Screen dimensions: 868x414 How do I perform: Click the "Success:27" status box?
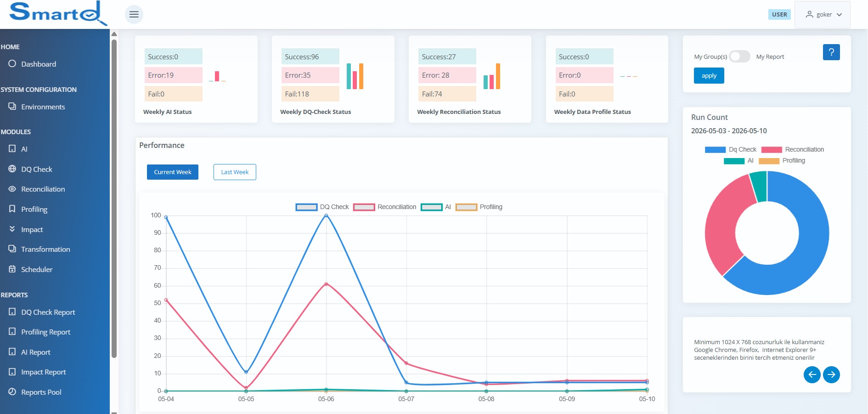point(447,57)
